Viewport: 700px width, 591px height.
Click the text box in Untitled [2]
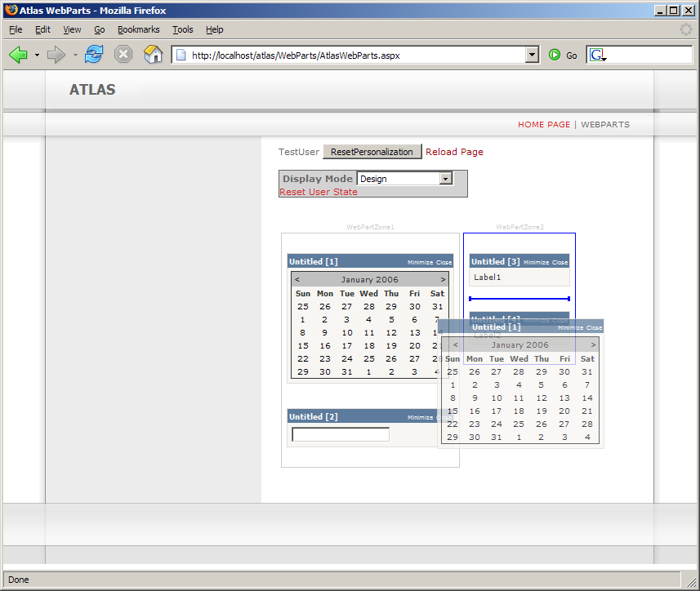click(x=341, y=434)
